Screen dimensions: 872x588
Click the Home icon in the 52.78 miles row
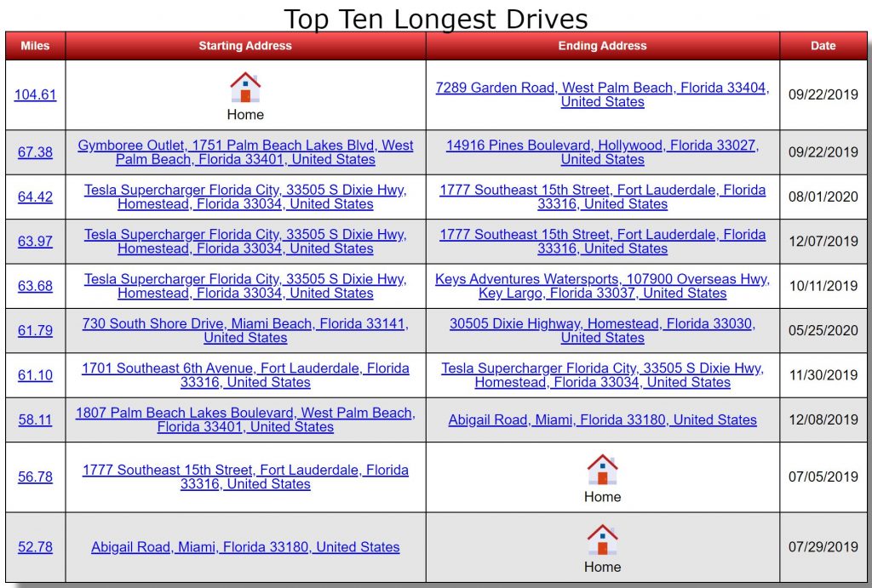pyautogui.click(x=602, y=540)
